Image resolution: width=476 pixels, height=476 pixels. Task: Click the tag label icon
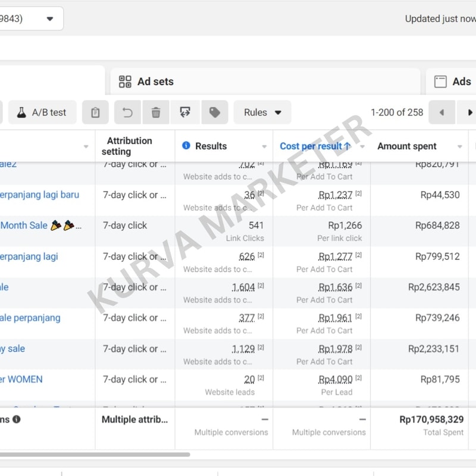point(215,112)
